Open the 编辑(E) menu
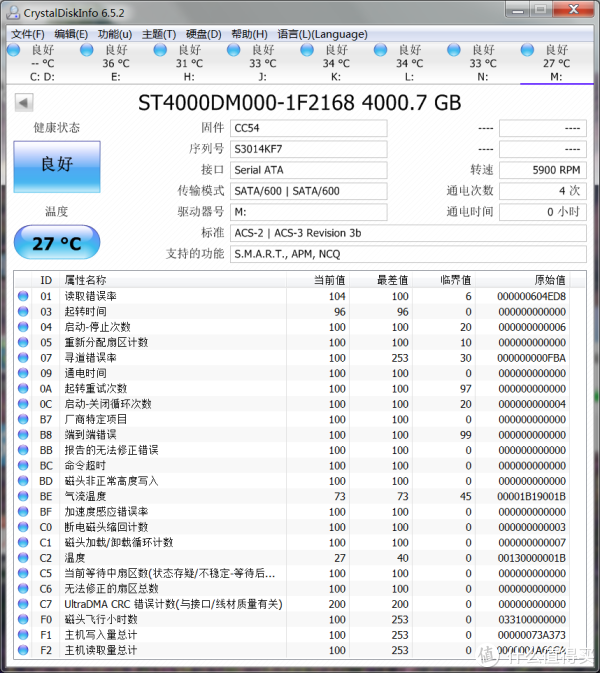This screenshot has height=673, width=600. [x=71, y=34]
